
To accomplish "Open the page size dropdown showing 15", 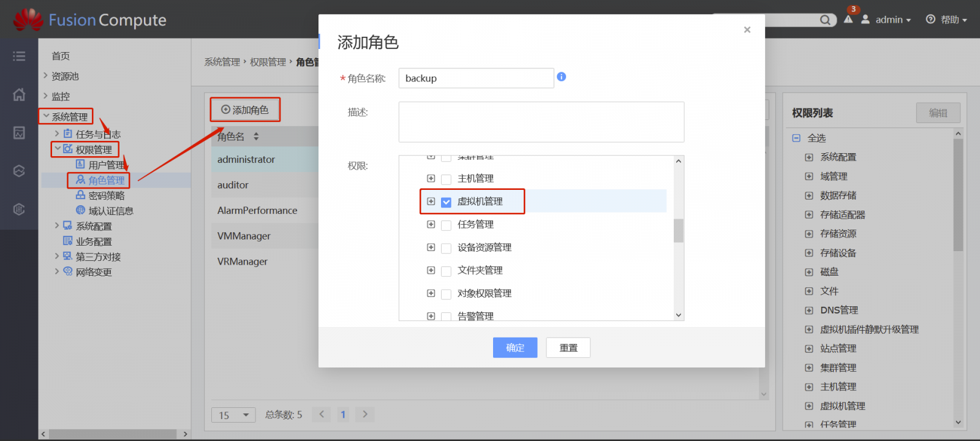I will pos(233,415).
